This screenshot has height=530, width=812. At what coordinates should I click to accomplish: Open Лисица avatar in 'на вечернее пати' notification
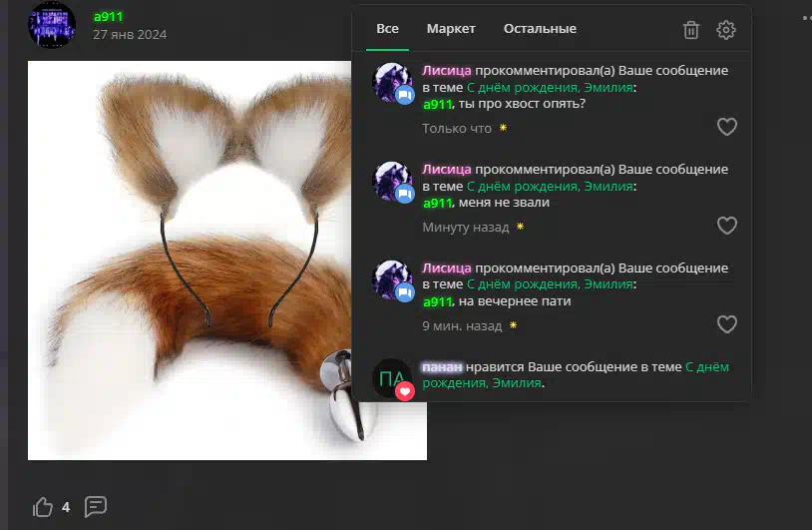coord(392,279)
